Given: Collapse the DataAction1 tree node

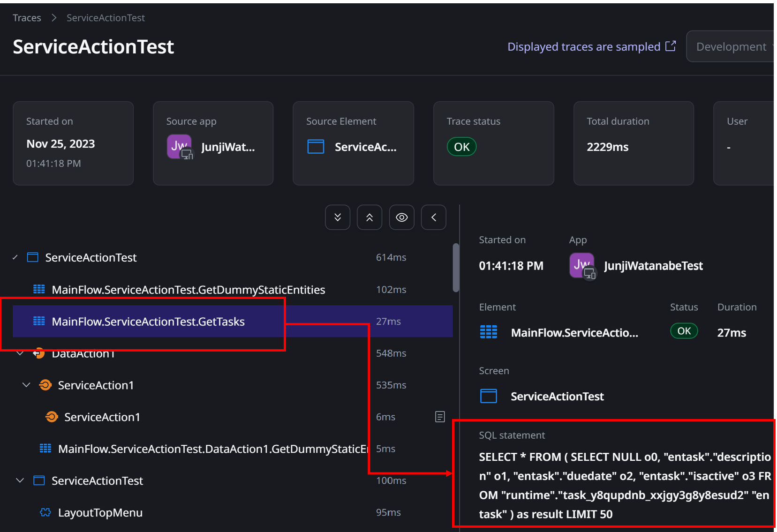Looking at the screenshot, I should tap(20, 353).
